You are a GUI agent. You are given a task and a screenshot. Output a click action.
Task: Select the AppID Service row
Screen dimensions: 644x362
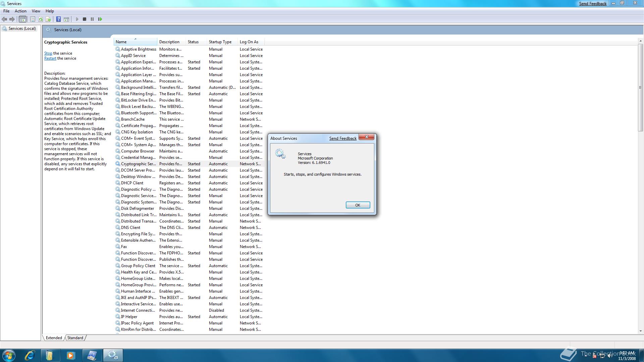190,56
